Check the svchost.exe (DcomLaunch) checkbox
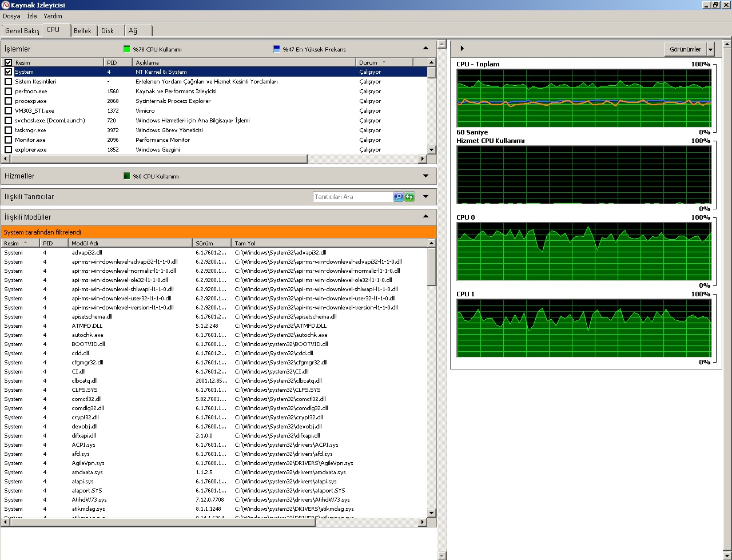This screenshot has height=560, width=732. [x=8, y=121]
